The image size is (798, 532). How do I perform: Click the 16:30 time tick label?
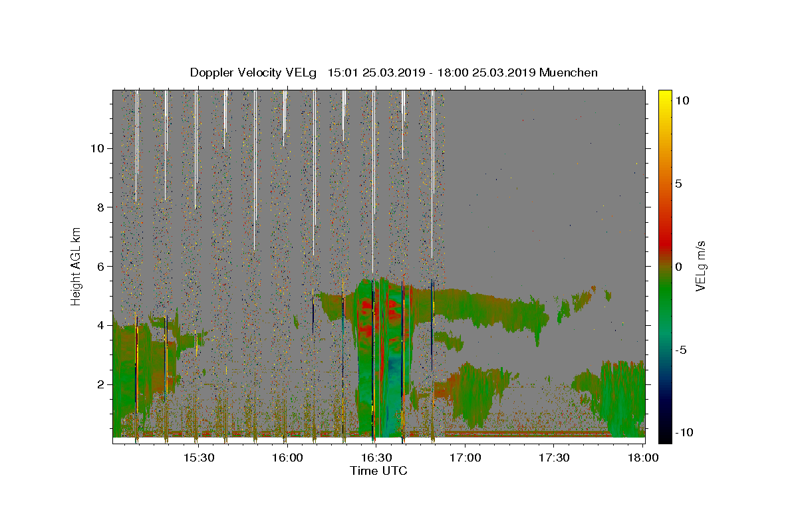coord(376,458)
